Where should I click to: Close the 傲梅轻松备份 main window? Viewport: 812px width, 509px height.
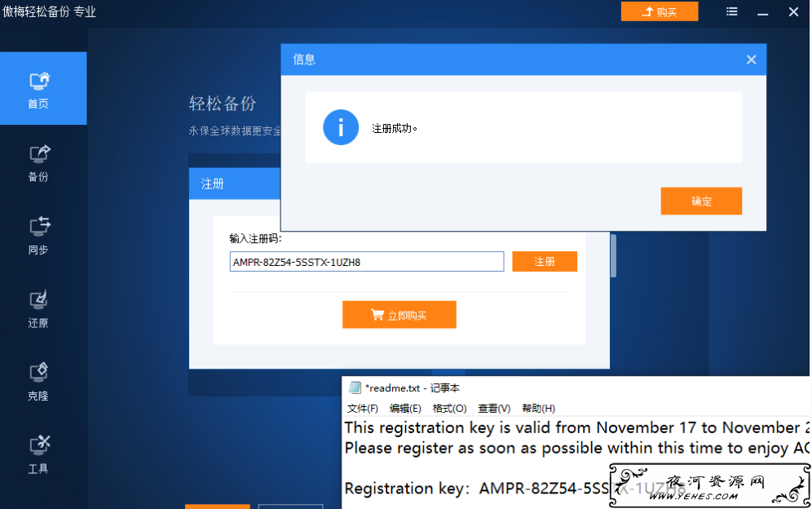[x=793, y=11]
